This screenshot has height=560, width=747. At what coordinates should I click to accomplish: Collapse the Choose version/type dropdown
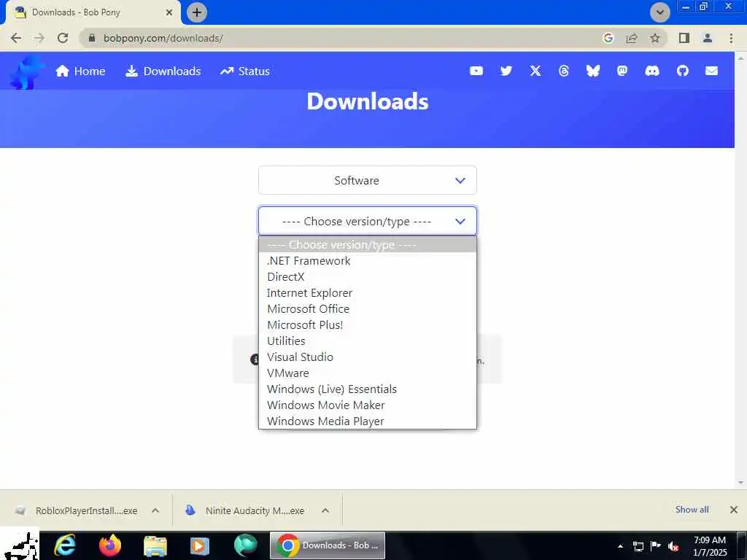coord(368,222)
